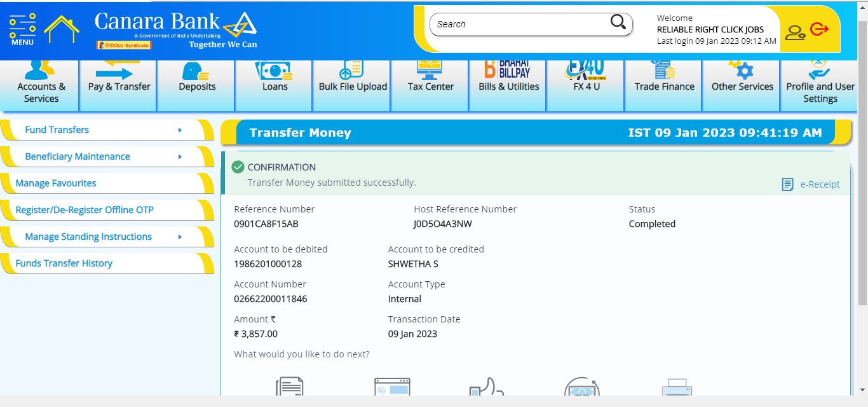The width and height of the screenshot is (868, 407).
Task: Click the Completed status value
Action: (x=652, y=224)
